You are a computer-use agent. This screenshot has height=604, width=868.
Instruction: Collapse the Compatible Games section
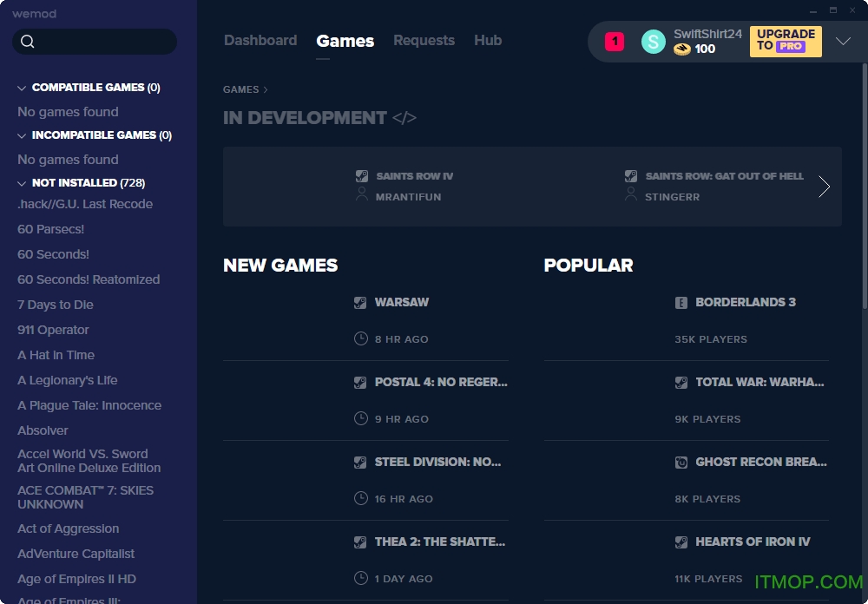(23, 89)
